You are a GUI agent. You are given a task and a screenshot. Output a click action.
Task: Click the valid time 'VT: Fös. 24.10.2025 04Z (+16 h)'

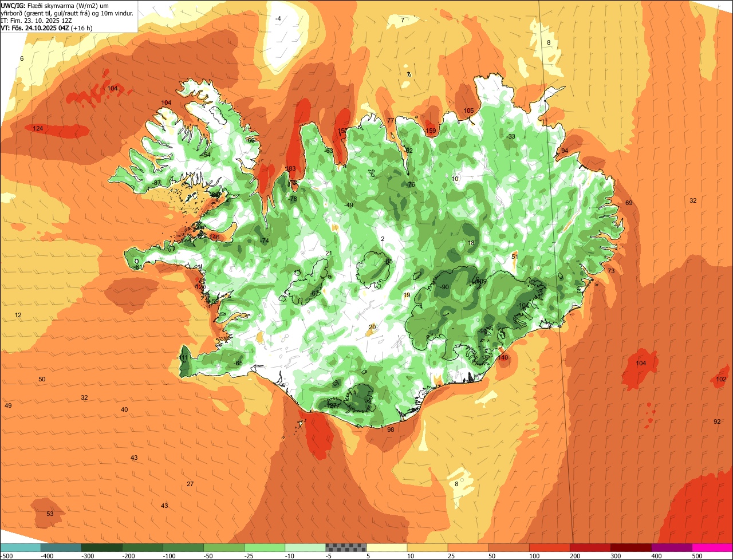47,28
